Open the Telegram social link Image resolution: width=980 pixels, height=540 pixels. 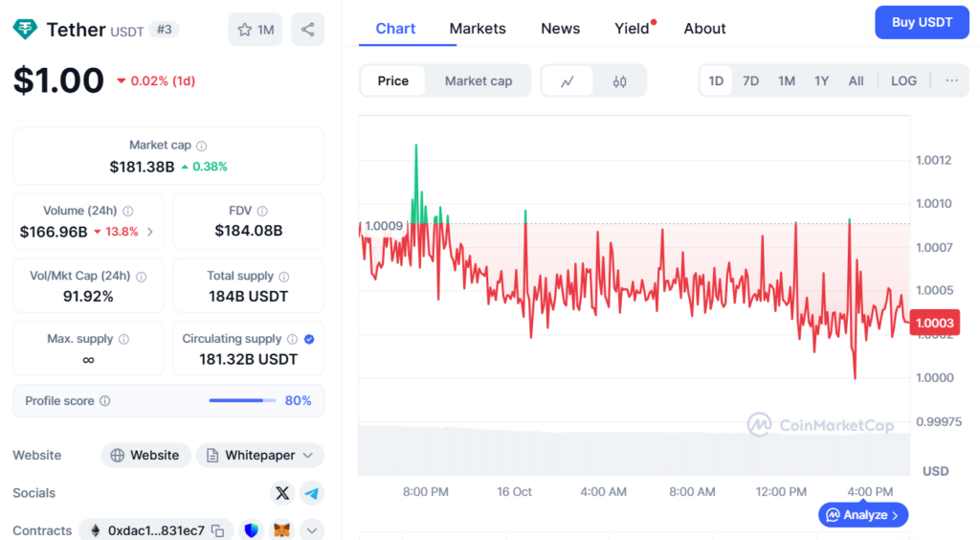311,493
